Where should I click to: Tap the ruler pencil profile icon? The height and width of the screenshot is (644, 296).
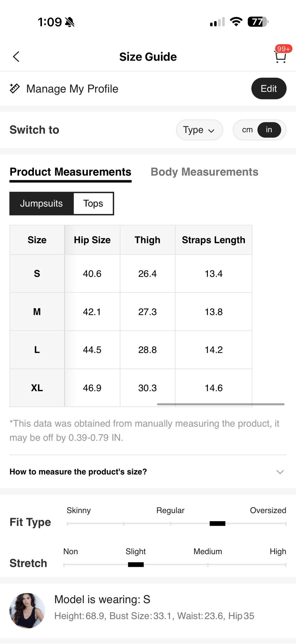tap(14, 89)
